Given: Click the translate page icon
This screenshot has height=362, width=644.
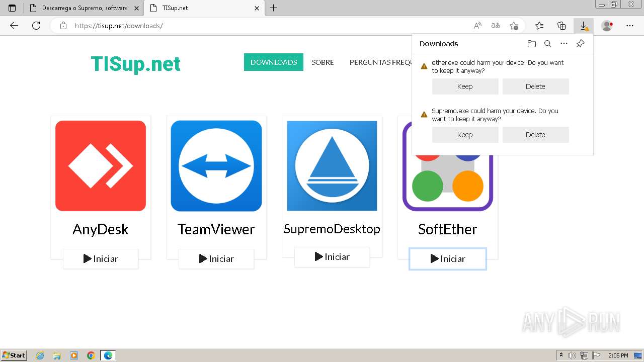Looking at the screenshot, I should pos(496,26).
